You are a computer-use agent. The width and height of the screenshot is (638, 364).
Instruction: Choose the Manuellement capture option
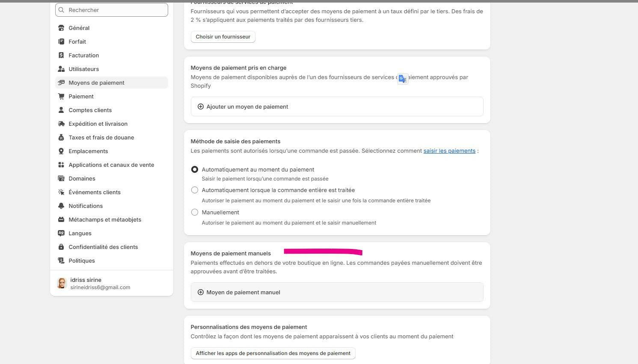[x=195, y=212]
